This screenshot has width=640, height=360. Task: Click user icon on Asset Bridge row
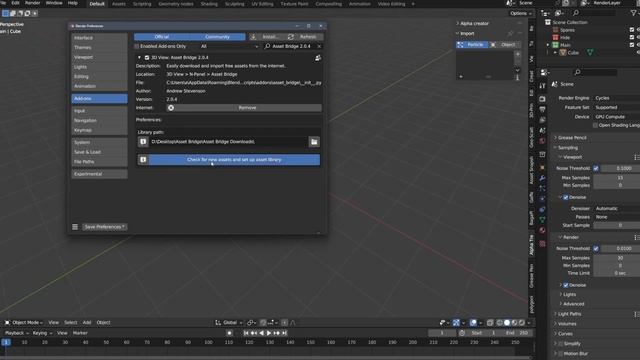(318, 58)
